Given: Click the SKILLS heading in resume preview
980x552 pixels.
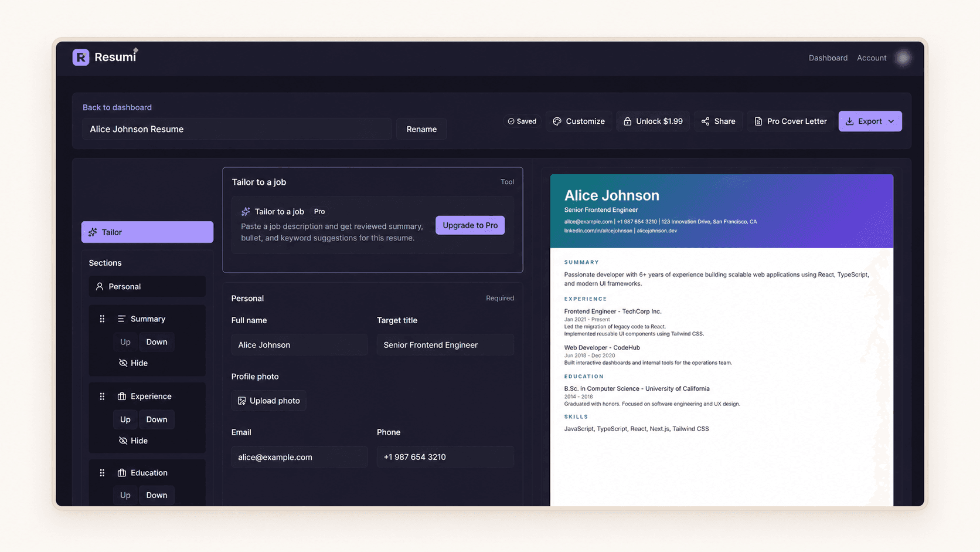Looking at the screenshot, I should pyautogui.click(x=576, y=417).
